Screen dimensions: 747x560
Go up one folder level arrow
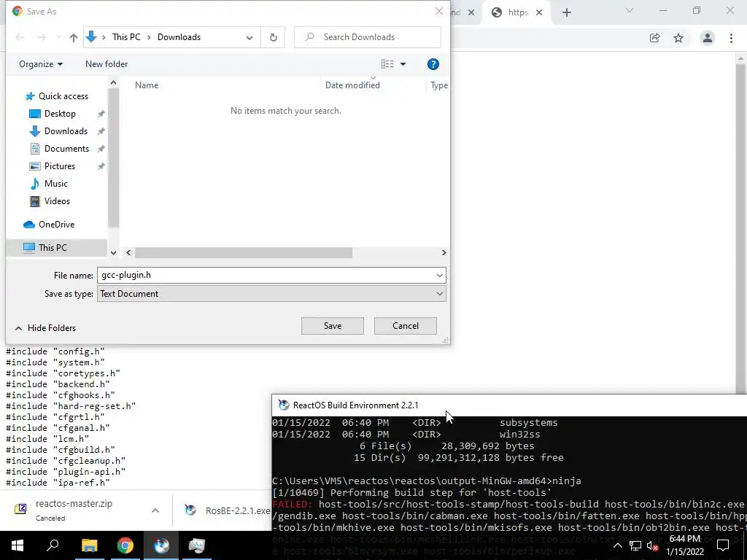tap(74, 37)
